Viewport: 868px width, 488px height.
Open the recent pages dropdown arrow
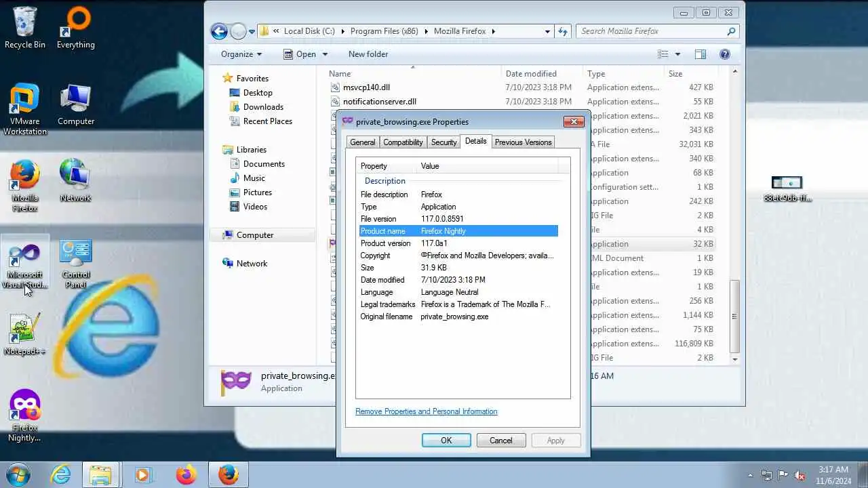[252, 31]
